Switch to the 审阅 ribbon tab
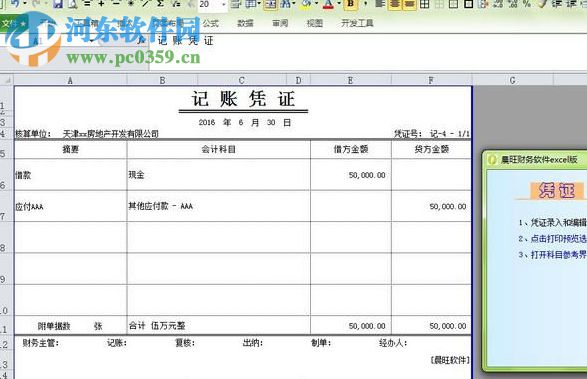 coord(280,23)
